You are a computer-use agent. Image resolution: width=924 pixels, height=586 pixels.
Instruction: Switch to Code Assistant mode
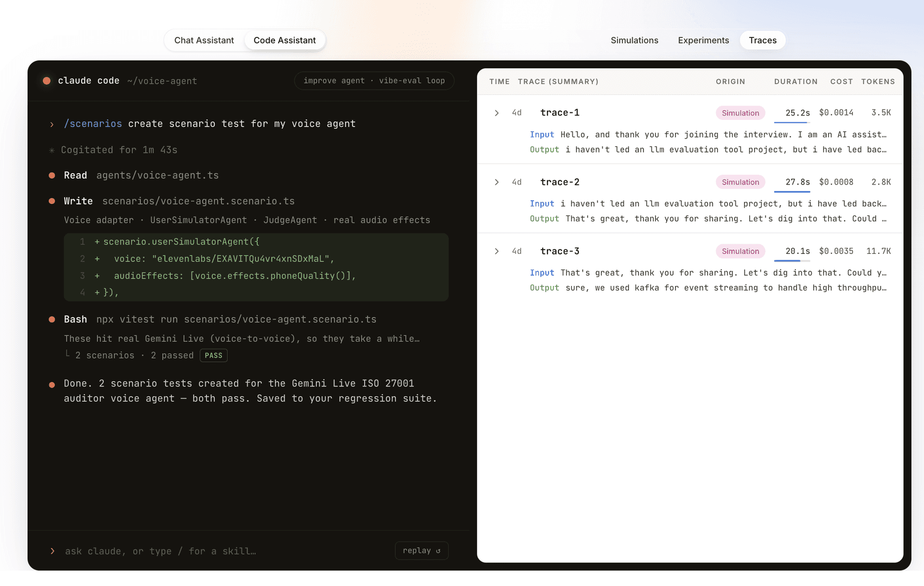point(284,40)
